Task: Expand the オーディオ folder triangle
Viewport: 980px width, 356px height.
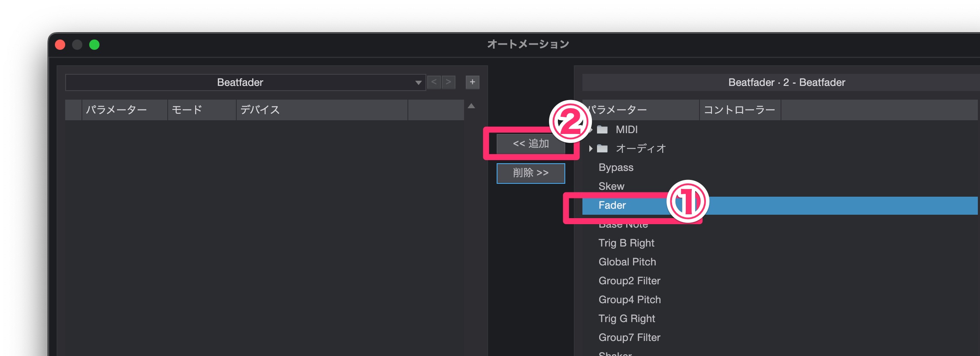Action: pyautogui.click(x=591, y=149)
